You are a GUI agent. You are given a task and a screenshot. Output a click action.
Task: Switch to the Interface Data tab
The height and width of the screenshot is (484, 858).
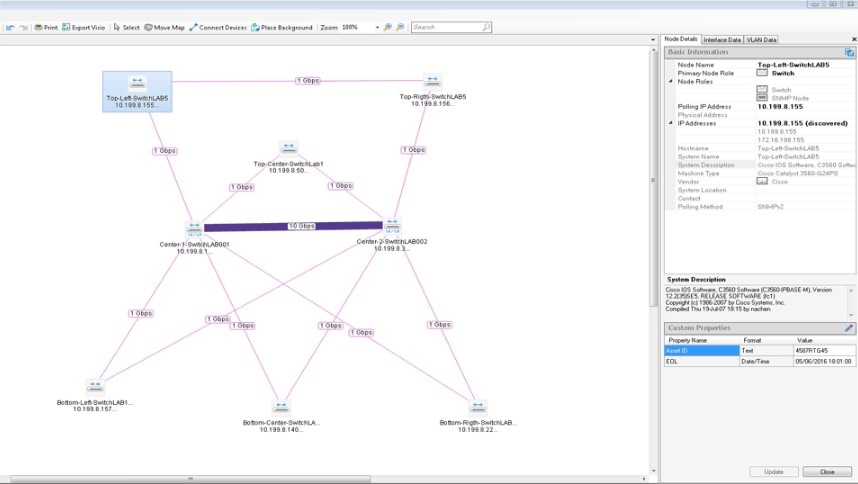pos(722,40)
